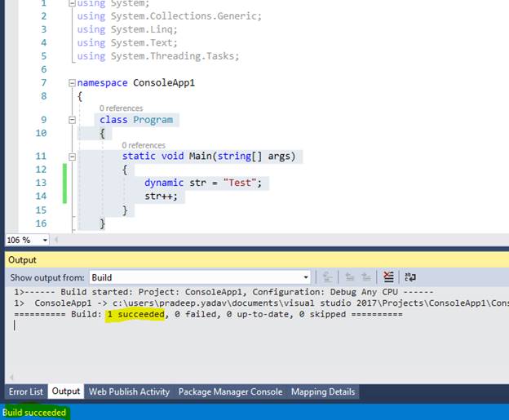The height and width of the screenshot is (420, 509).
Task: Collapse the namespace ConsoleApp1 block
Action: click(x=72, y=83)
